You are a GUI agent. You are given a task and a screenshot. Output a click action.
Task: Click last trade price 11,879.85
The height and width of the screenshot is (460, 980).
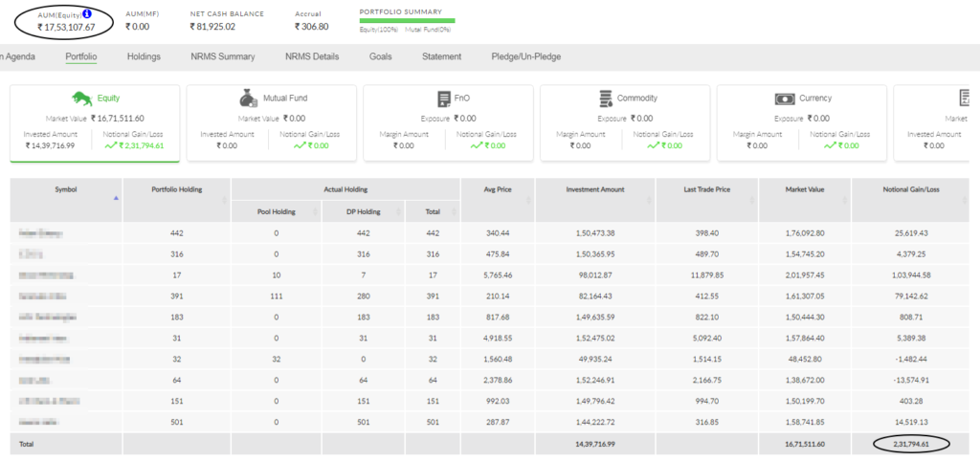pyautogui.click(x=707, y=275)
